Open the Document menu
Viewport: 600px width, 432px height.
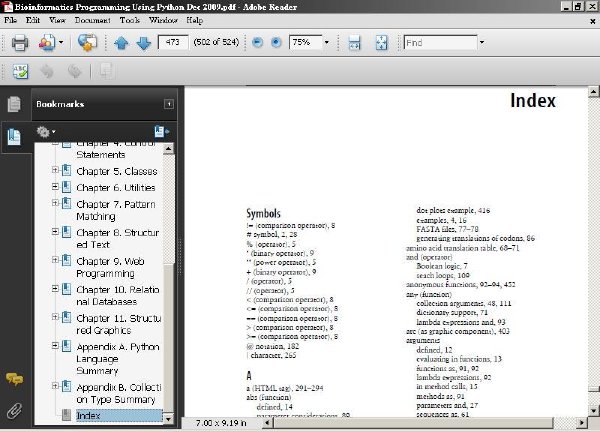point(93,20)
